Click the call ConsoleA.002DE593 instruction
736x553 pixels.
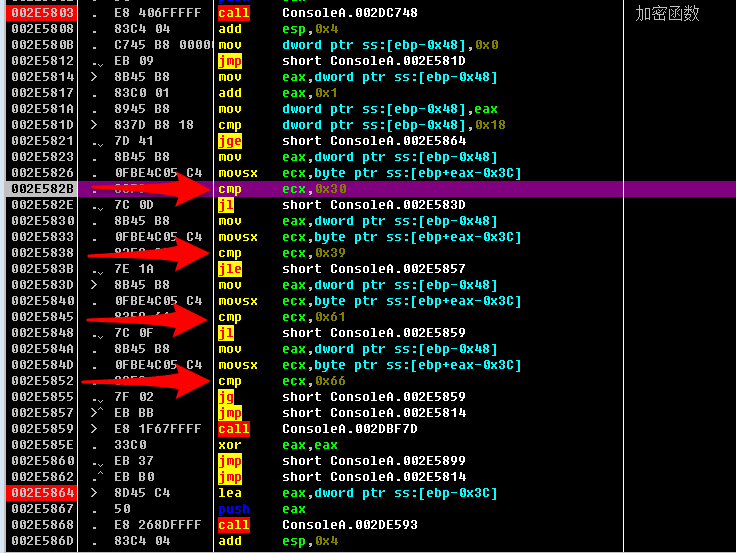(318, 524)
